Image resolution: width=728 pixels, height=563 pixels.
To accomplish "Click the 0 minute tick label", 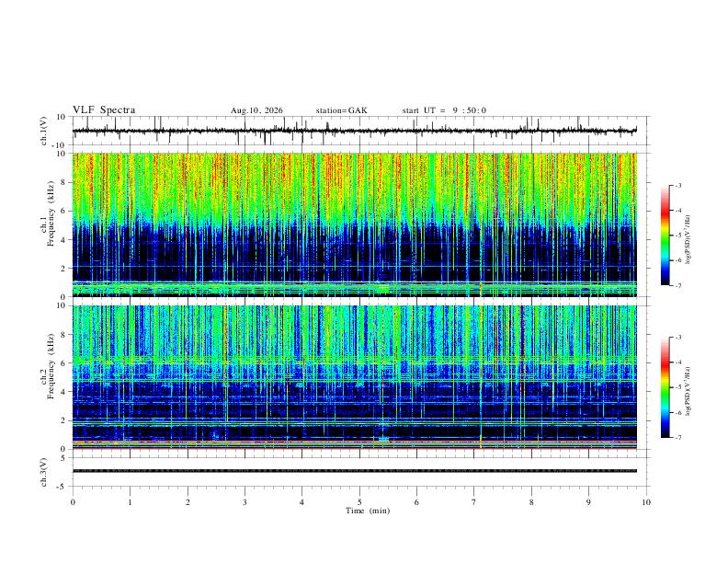I will point(73,502).
